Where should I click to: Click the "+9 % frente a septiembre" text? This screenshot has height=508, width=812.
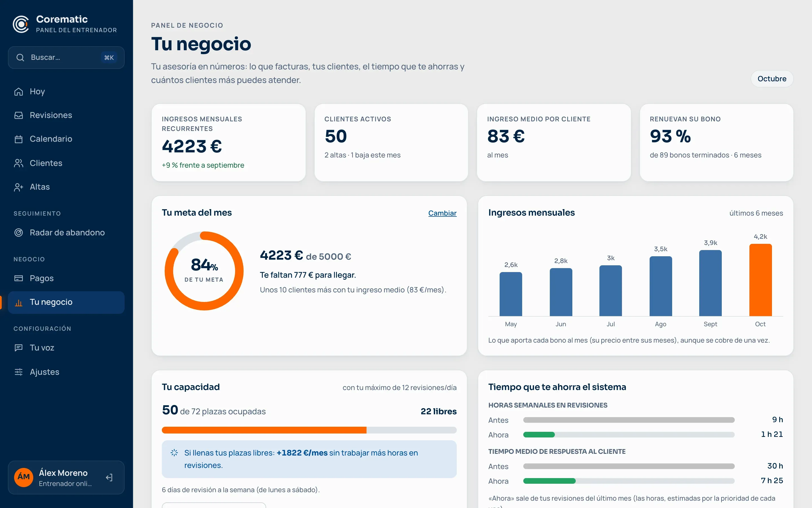click(203, 165)
